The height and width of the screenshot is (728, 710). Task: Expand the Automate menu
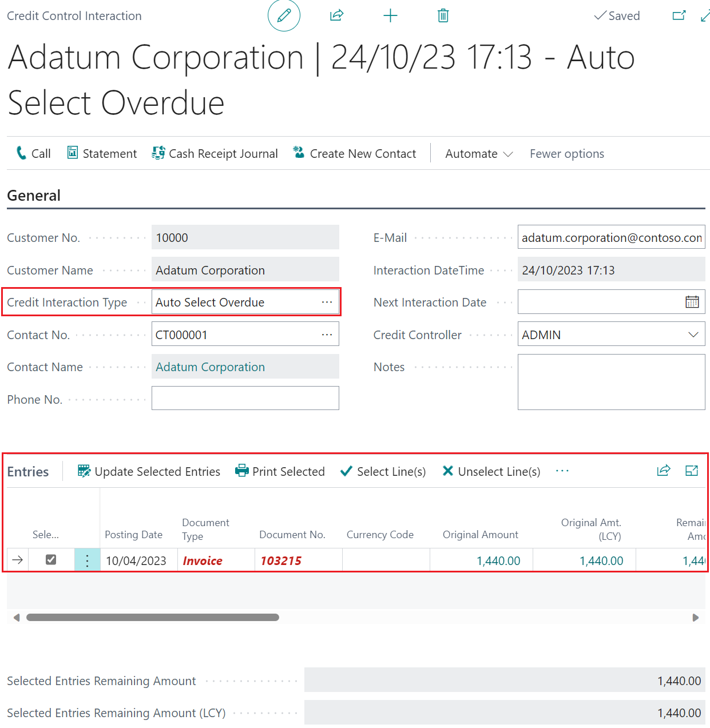[x=479, y=154]
